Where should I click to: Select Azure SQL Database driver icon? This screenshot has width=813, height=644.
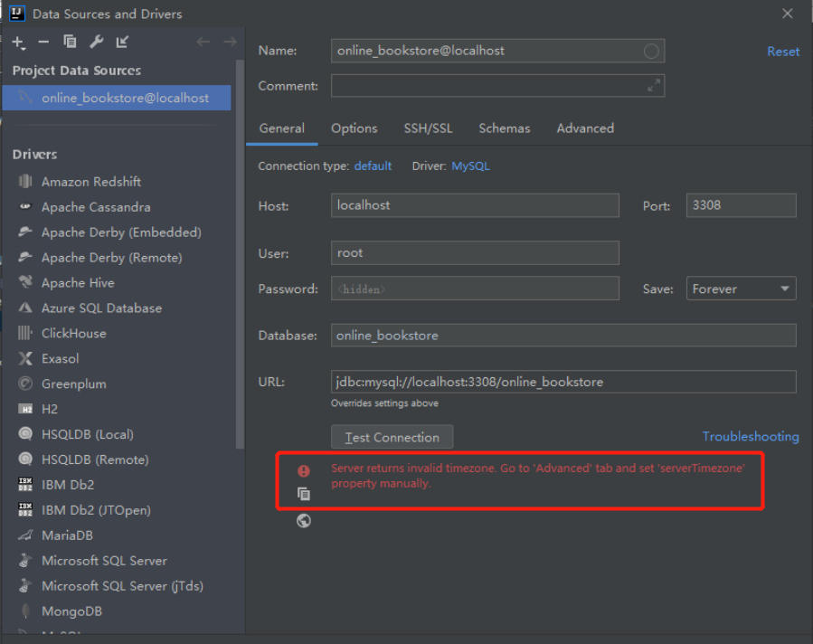(x=25, y=308)
